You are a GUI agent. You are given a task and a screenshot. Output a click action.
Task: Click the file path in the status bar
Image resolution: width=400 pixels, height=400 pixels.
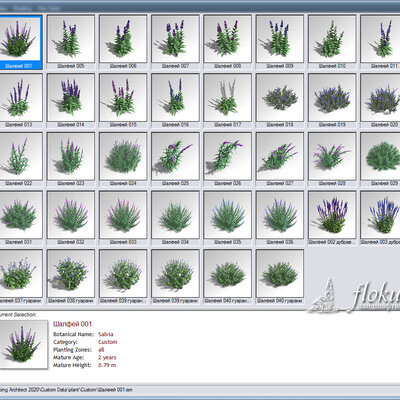point(67,389)
